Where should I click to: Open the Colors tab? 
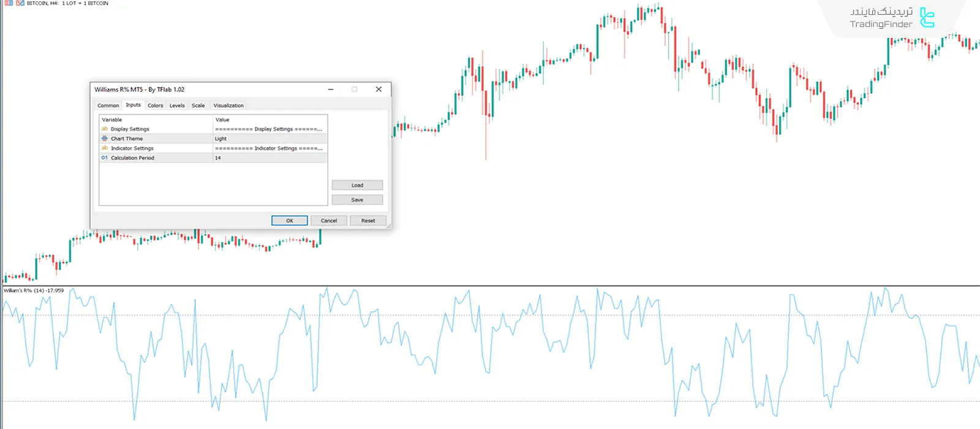click(x=155, y=105)
